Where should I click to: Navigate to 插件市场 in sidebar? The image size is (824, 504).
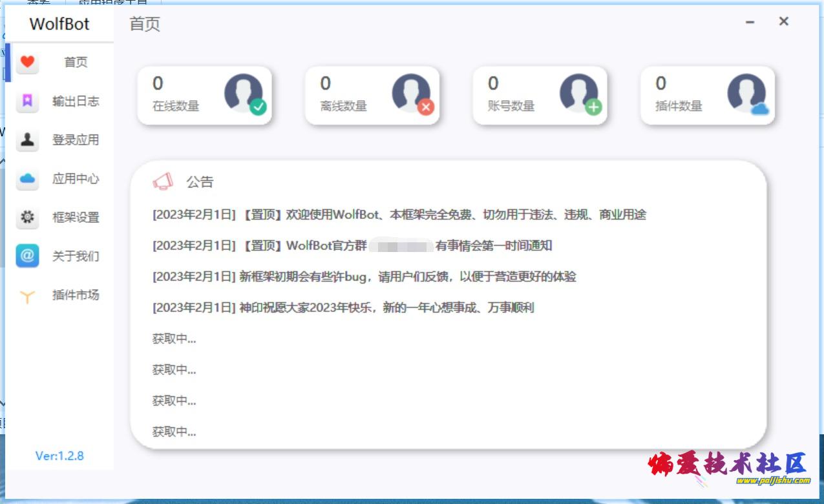[59, 295]
